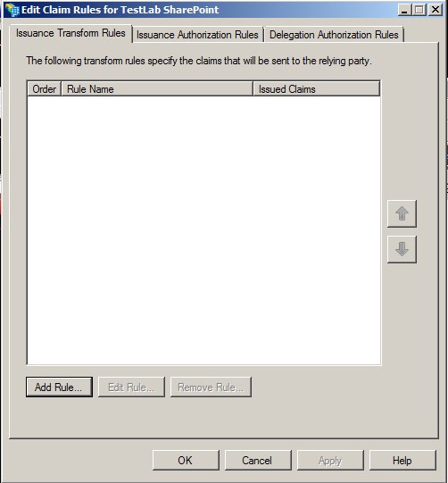Open the Issuance Authorization Rules tab
This screenshot has width=448, height=483.
coord(197,35)
